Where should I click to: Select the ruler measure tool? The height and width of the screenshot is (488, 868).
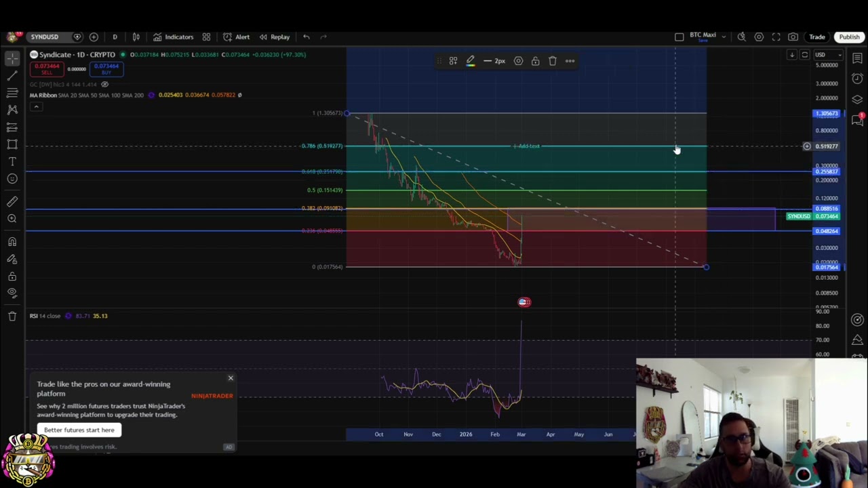(12, 201)
